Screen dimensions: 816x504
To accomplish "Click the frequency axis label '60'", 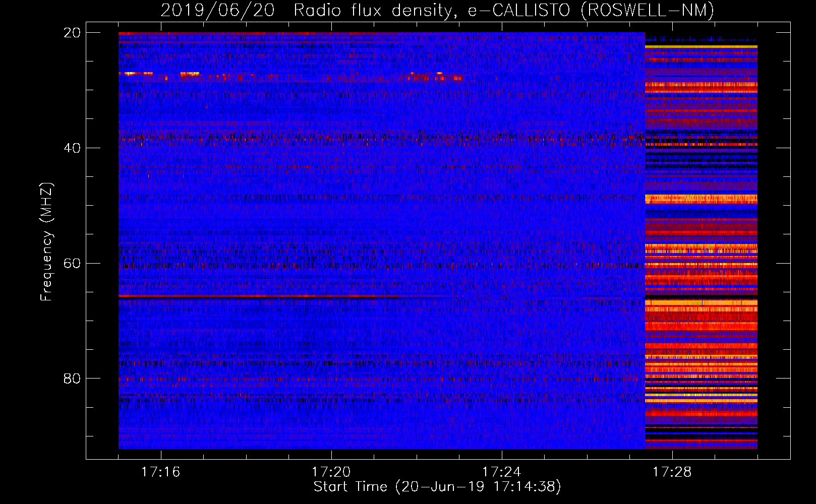I will click(72, 264).
